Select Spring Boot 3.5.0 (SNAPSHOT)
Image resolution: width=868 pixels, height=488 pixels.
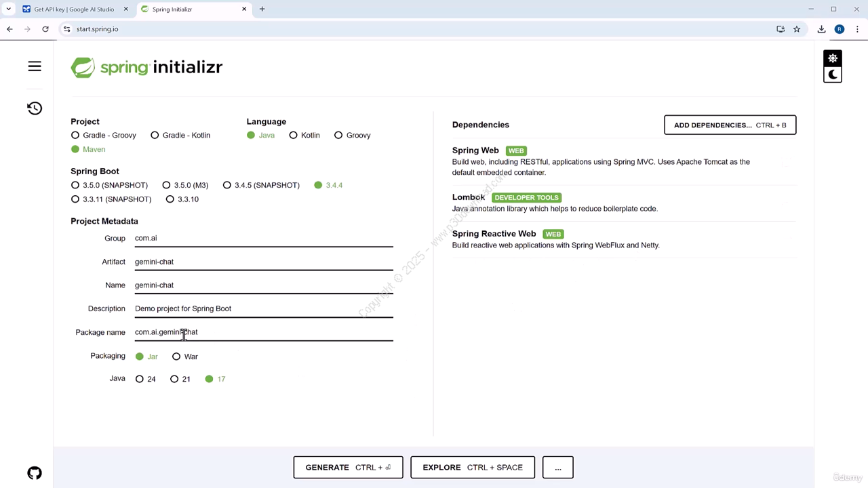(x=109, y=185)
